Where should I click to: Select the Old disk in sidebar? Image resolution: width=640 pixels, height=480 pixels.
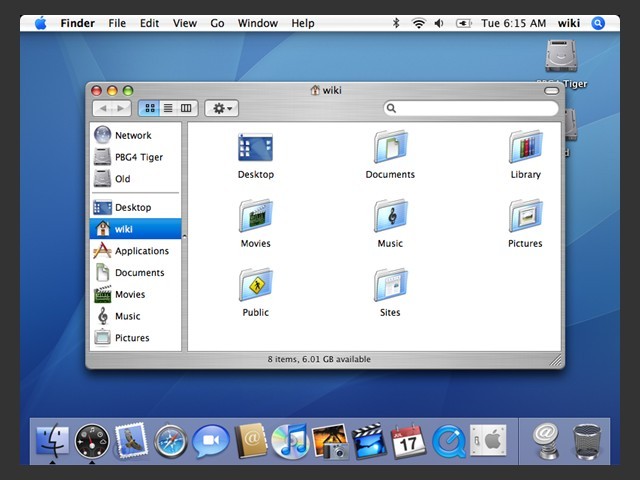point(135,178)
